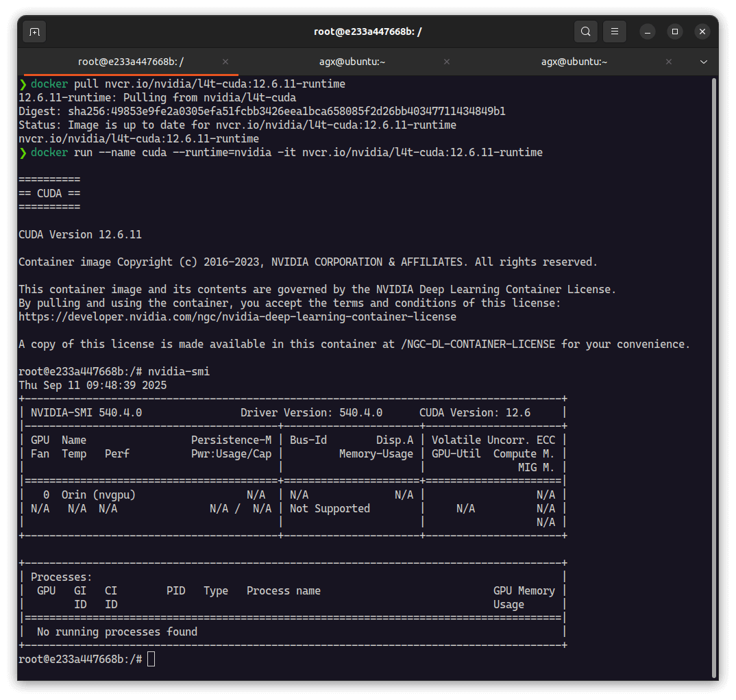Viewport: 736px width, 700px height.
Task: Close the root@e233a447668b tab
Action: pyautogui.click(x=225, y=62)
